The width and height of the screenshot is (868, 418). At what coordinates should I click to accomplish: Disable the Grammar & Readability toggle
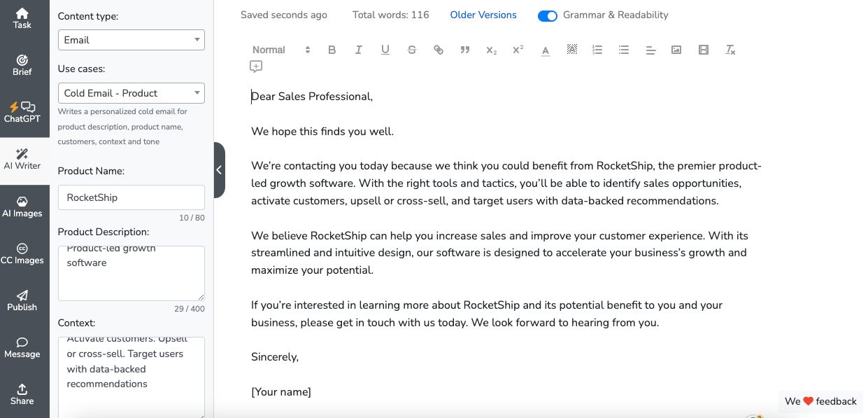548,15
